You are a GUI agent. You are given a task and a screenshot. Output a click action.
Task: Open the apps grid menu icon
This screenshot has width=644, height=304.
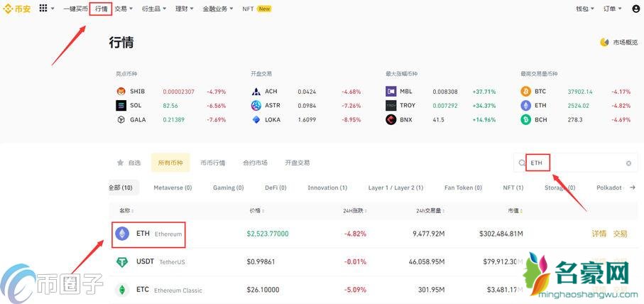point(43,9)
